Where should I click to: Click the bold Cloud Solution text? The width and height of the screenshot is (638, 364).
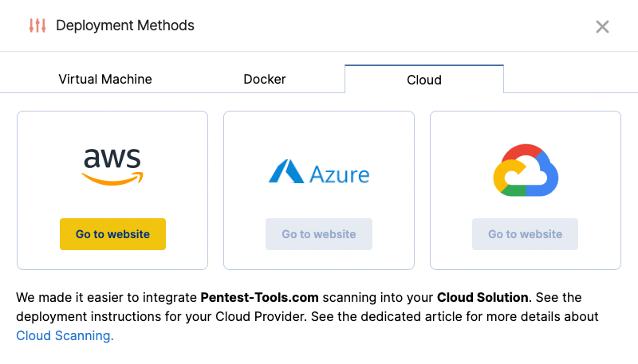(482, 298)
